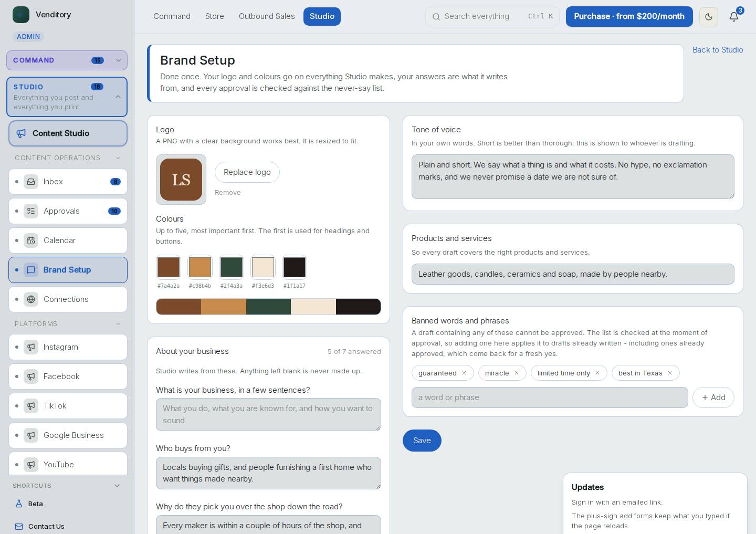The width and height of the screenshot is (756, 534).
Task: Click the Content Studio megaphone icon
Action: point(21,133)
